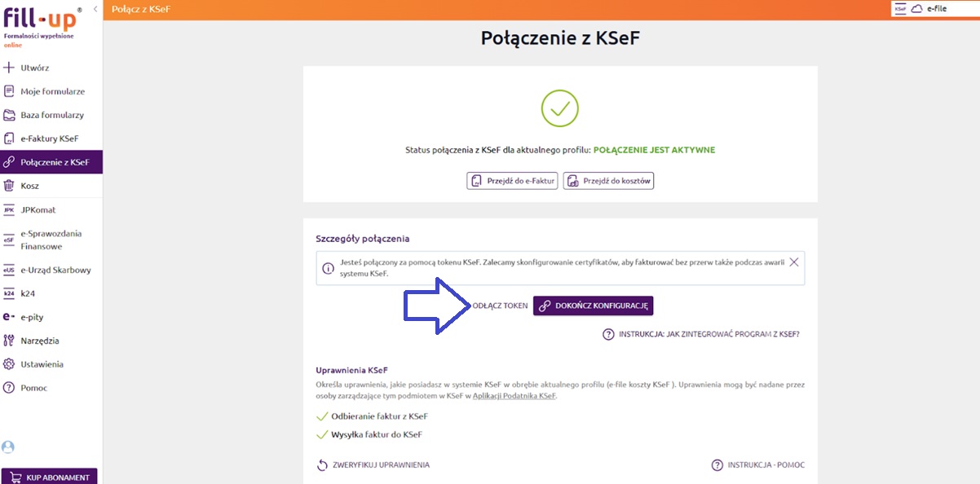Viewport: 980px width, 484px height.
Task: Open the Narzędzia tools icon
Action: (x=9, y=341)
